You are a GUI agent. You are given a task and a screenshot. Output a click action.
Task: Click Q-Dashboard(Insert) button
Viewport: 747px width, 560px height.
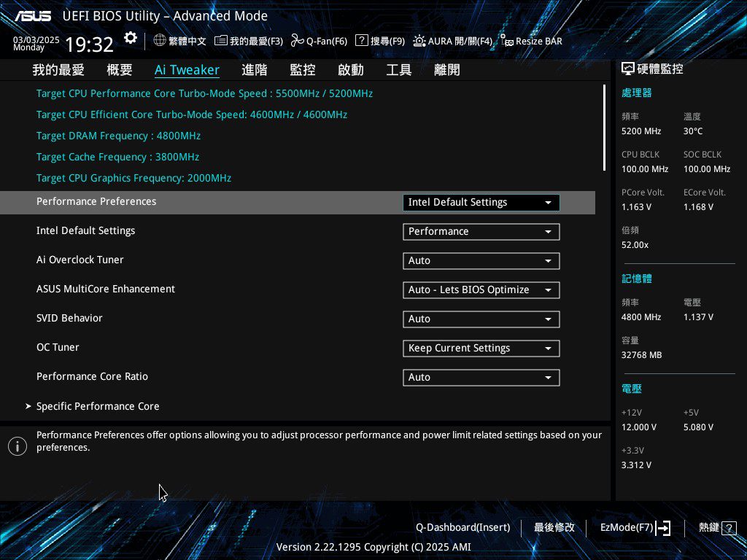[462, 528]
